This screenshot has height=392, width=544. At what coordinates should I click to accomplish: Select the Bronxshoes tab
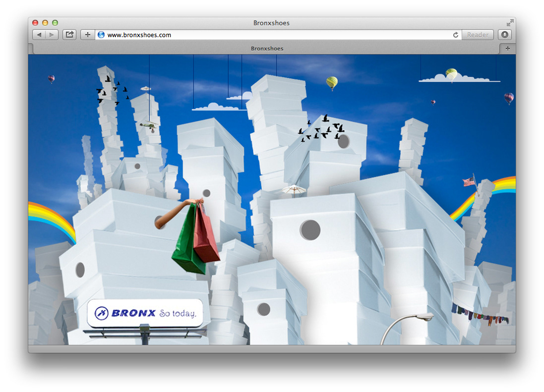(x=267, y=49)
